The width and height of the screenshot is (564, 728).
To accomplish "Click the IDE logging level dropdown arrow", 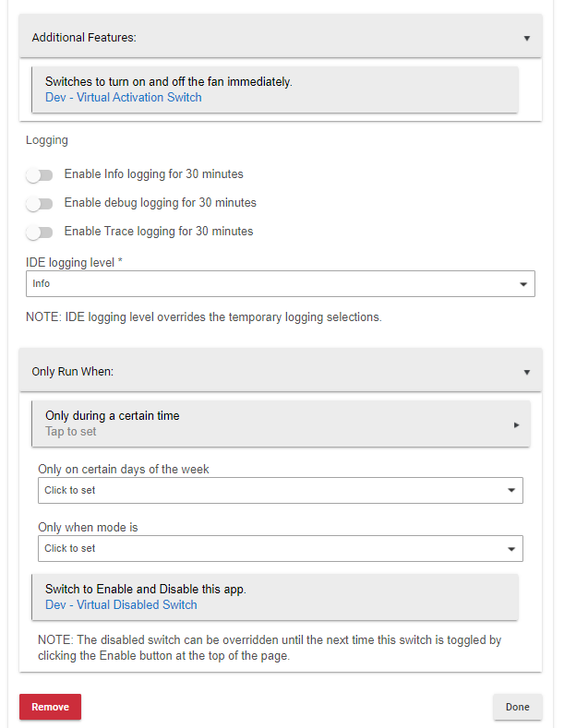I will [523, 284].
